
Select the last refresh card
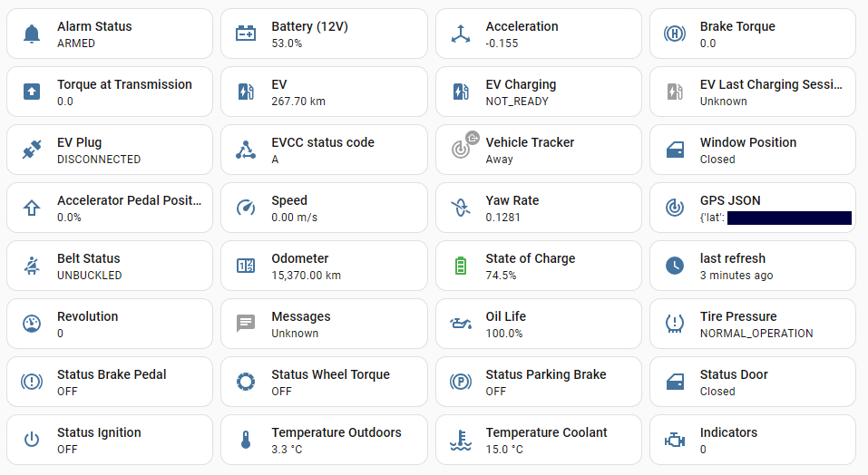click(x=752, y=267)
